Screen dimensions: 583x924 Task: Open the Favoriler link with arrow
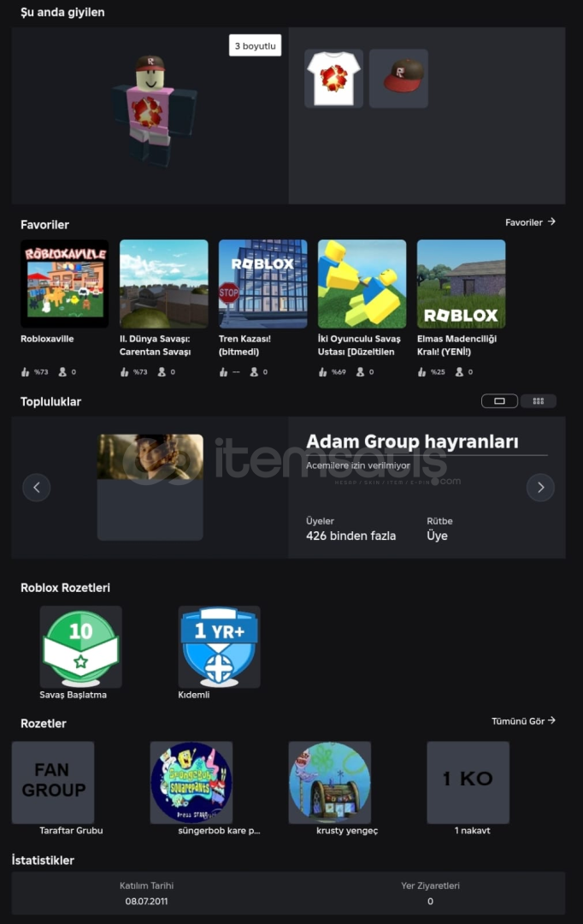(530, 222)
